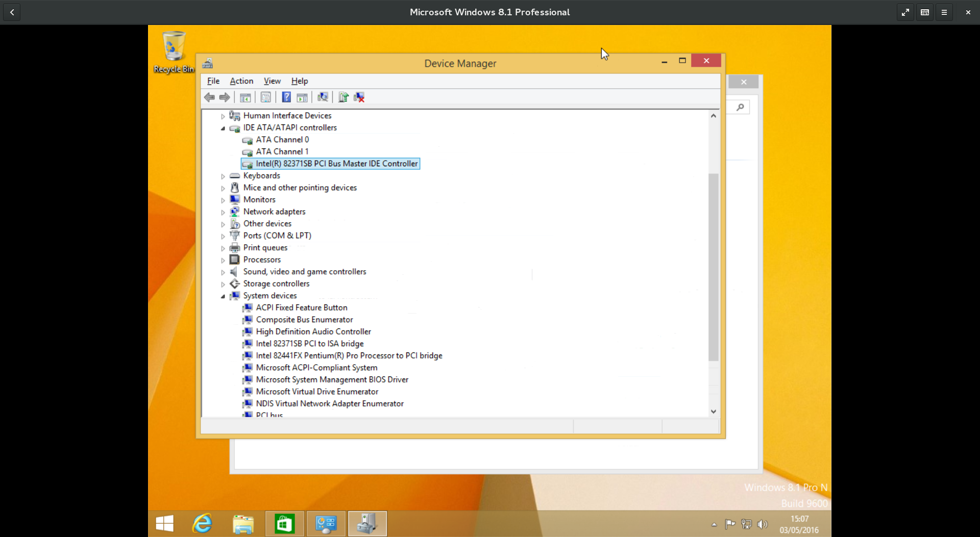Screen dimensions: 980x537
Task: Click the search magnifier in the background window
Action: pos(740,107)
